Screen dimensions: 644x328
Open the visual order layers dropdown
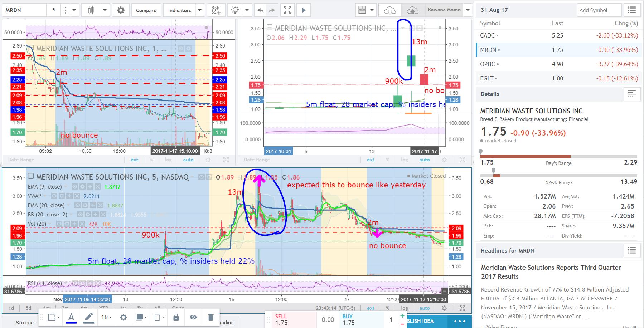point(141,317)
